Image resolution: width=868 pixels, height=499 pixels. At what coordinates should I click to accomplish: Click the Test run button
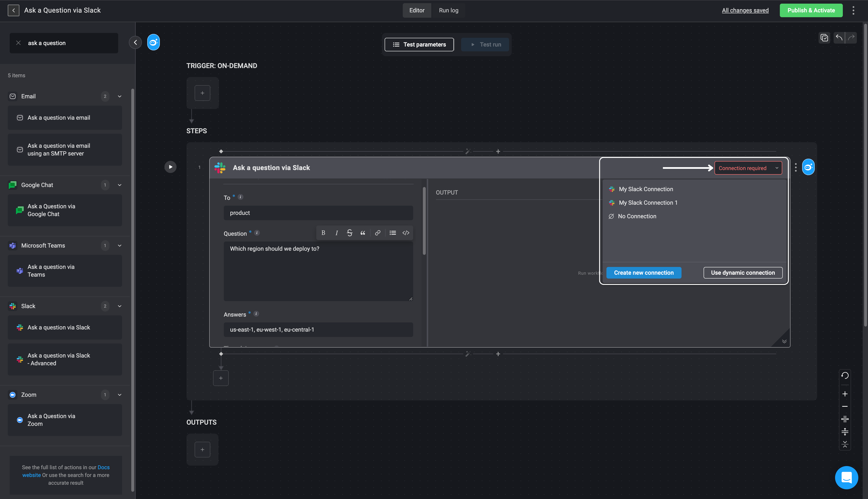click(485, 45)
